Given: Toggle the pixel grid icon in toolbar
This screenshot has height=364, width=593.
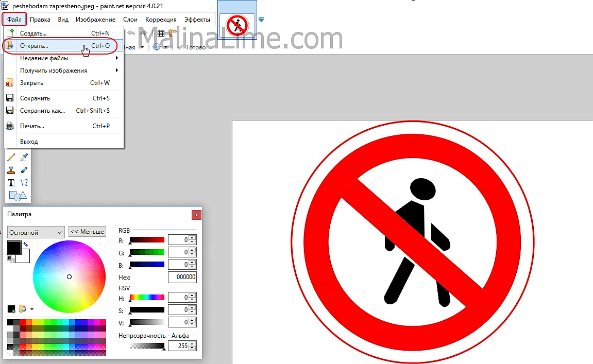Looking at the screenshot, I should click(161, 33).
